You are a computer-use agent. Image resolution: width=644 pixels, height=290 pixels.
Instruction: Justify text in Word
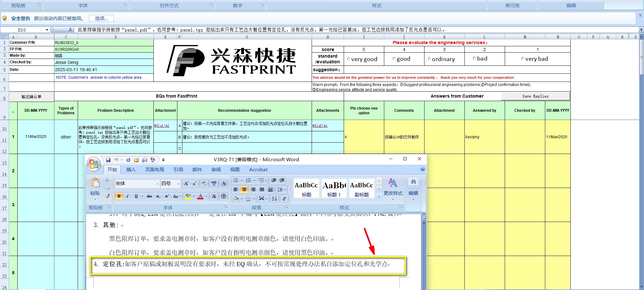(262, 190)
